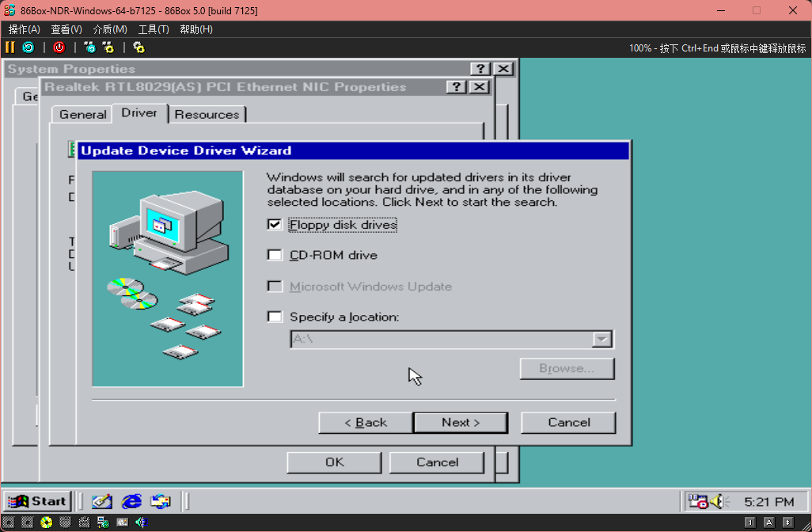Click the A:\ location text field

[441, 340]
